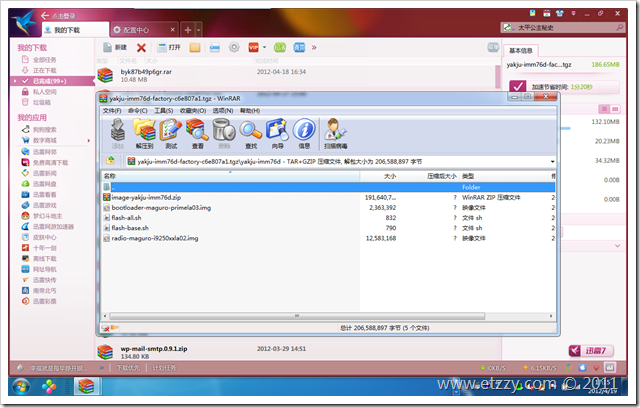Viewport: 640px width, 408px height.
Task: Sort WinRAR list by 大小 column header
Action: (378, 176)
